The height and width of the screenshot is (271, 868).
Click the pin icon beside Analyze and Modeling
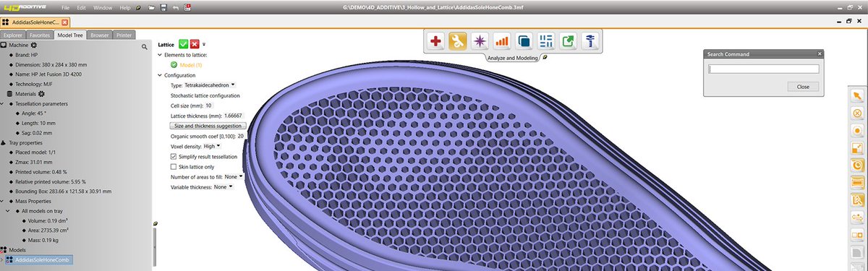545,58
